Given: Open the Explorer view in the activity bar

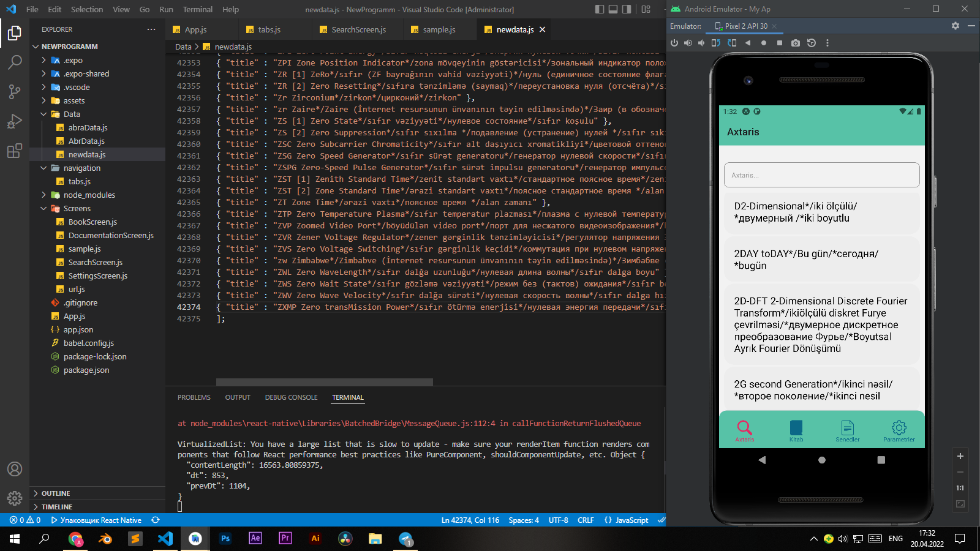Looking at the screenshot, I should coord(15,32).
